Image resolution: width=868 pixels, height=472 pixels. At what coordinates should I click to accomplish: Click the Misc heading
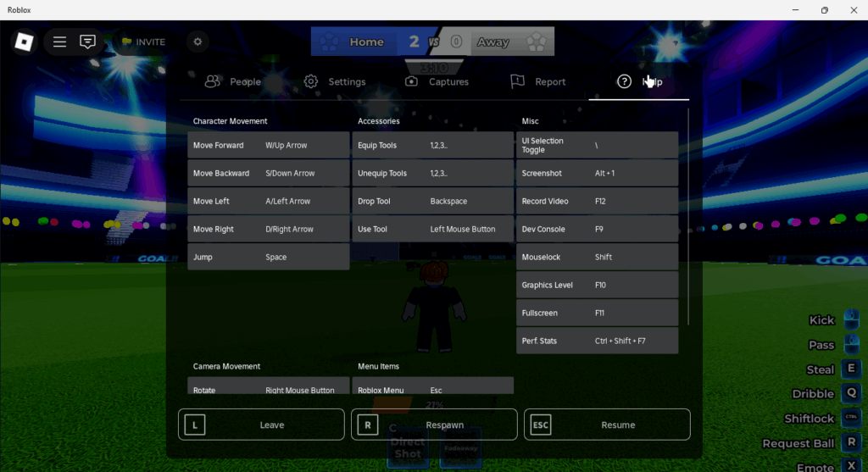pos(530,121)
